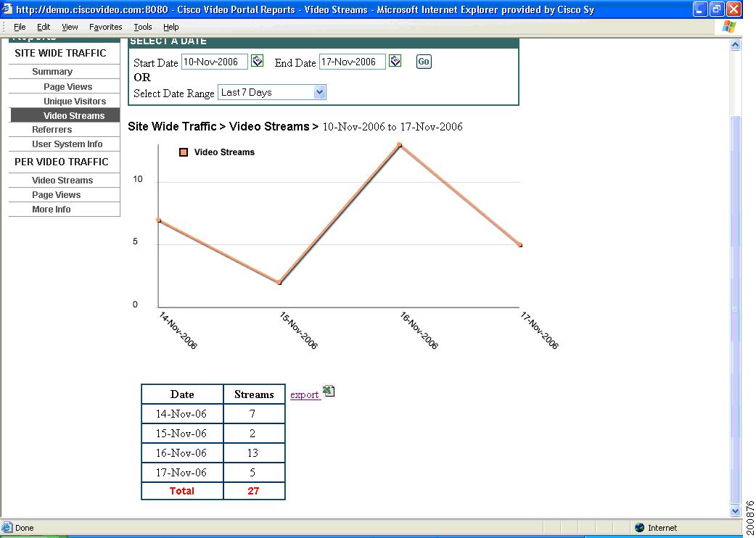The height and width of the screenshot is (538, 756).
Task: Click the export link
Action: 304,394
